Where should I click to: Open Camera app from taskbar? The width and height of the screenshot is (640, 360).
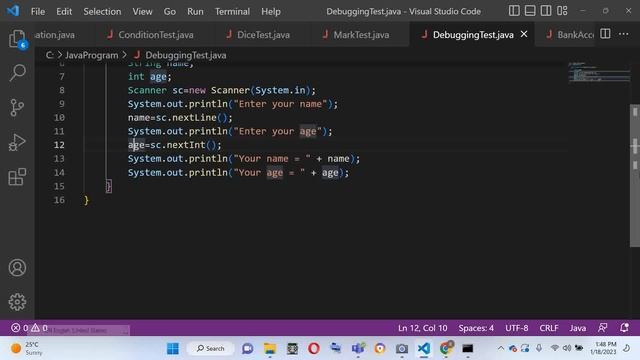coord(402,349)
